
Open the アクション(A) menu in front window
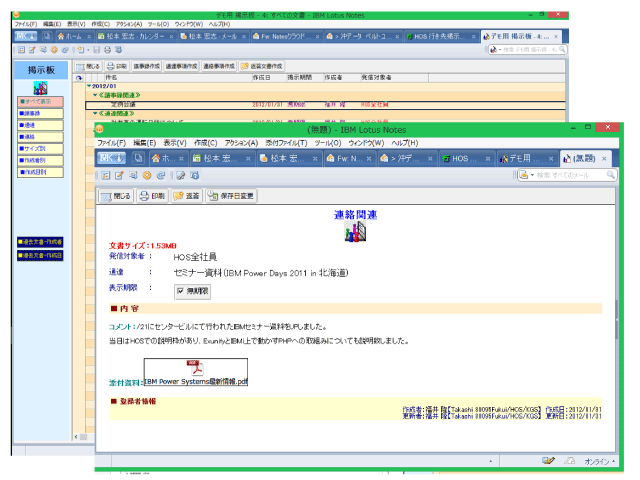[x=241, y=143]
